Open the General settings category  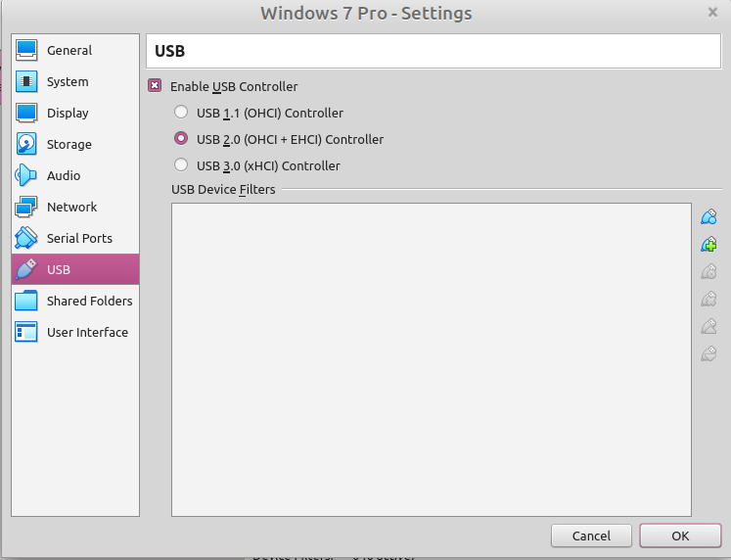click(69, 51)
